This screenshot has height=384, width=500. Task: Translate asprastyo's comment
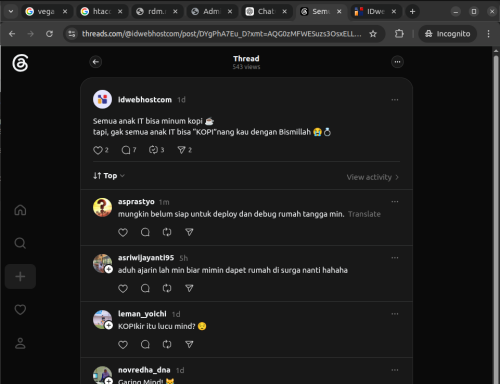pyautogui.click(x=364, y=214)
